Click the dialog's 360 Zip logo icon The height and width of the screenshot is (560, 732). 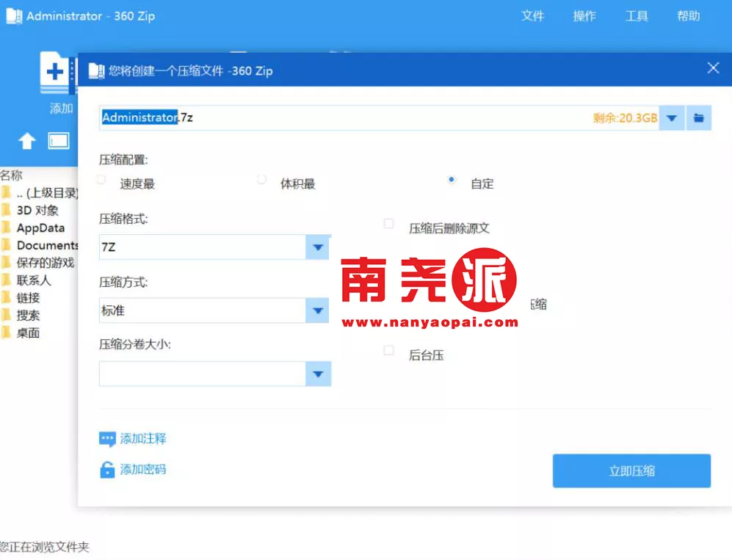pyautogui.click(x=97, y=71)
